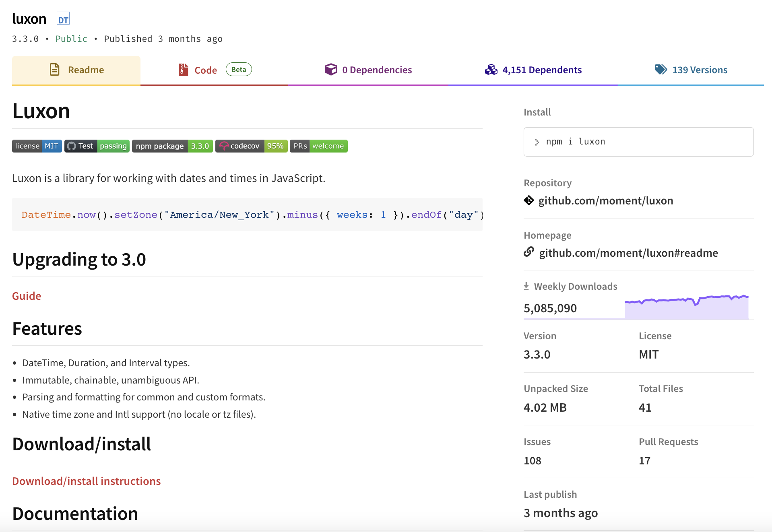
Task: Click the git repository diamond icon
Action: pyautogui.click(x=529, y=200)
